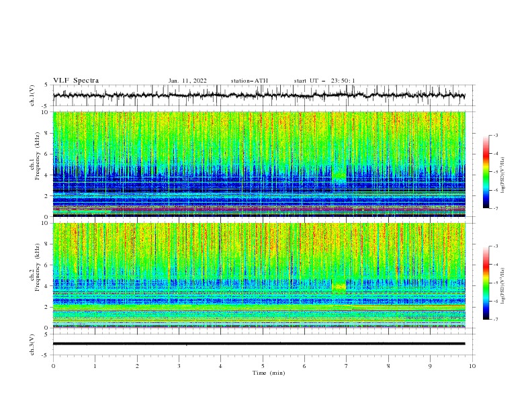Click the '-3' value on upper colorbar
Image resolution: width=532 pixels, height=411 pixels.
point(495,135)
